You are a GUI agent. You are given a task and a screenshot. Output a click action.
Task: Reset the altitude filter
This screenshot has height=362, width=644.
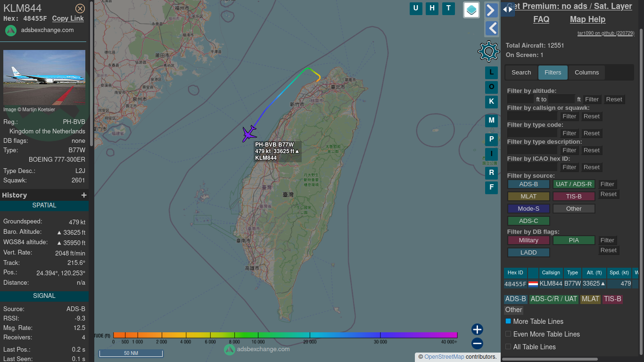[614, 99]
